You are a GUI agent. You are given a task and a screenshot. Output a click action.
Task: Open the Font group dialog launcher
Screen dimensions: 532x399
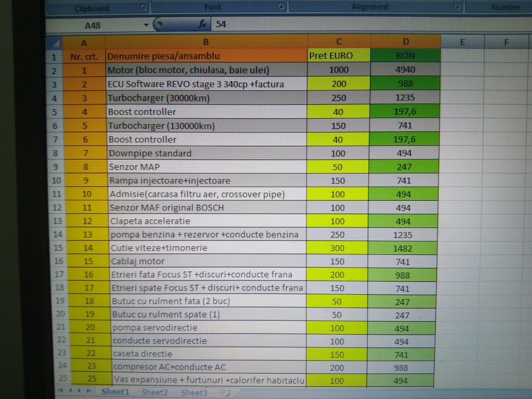(x=281, y=7)
